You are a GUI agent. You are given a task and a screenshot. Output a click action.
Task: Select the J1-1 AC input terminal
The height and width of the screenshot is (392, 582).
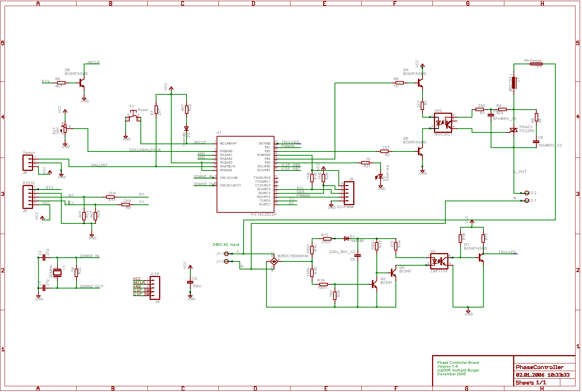[x=226, y=253]
